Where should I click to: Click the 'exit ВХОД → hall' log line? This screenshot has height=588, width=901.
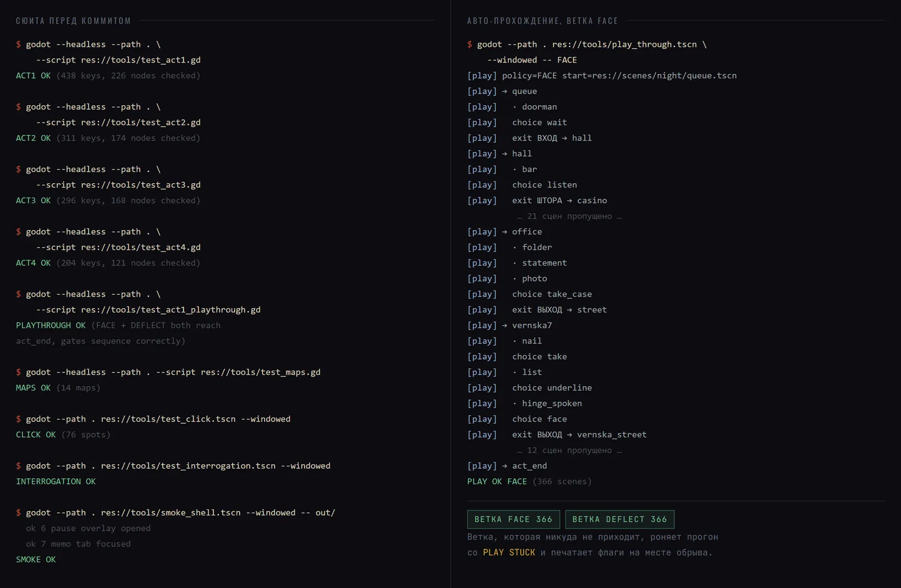(529, 138)
